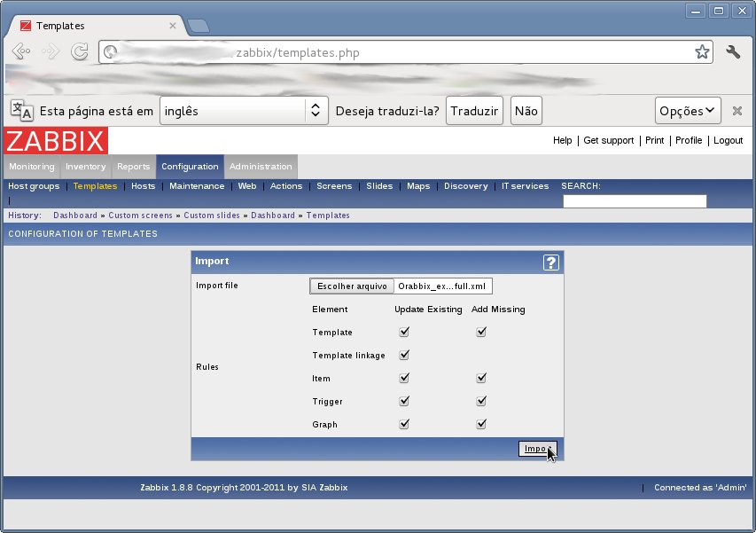Click Escolher arquivo file button
Image resolution: width=756 pixels, height=533 pixels.
(x=352, y=286)
